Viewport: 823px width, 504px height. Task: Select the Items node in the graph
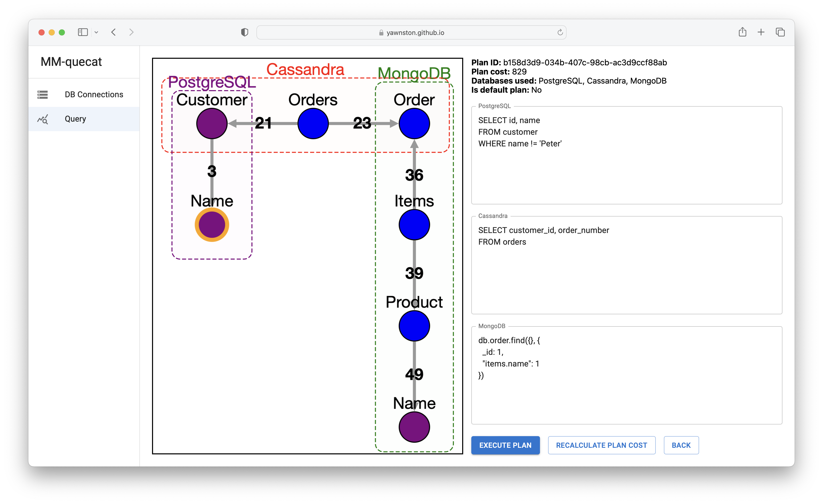(414, 225)
